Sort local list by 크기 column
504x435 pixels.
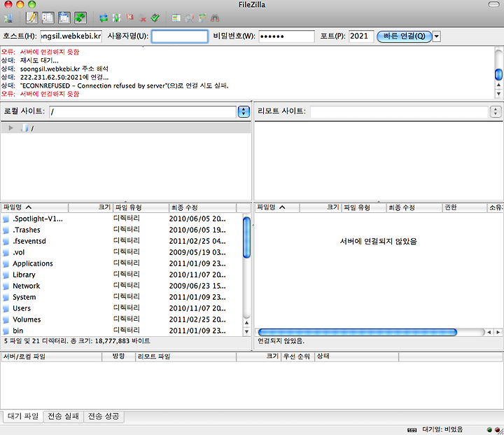click(90, 207)
